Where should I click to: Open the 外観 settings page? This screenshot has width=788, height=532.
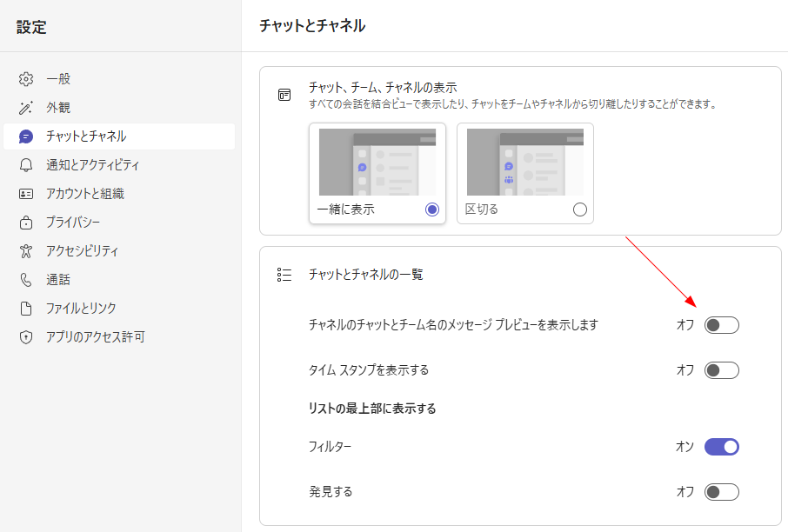[x=119, y=108]
